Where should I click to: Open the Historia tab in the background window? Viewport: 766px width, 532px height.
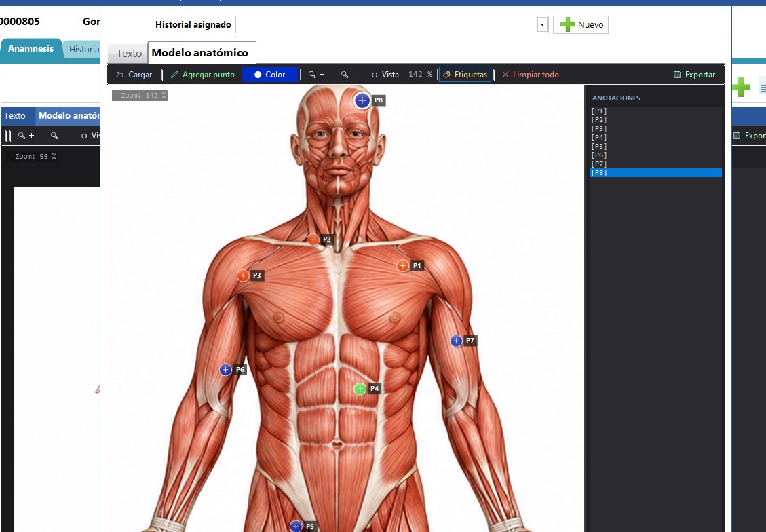pyautogui.click(x=83, y=50)
